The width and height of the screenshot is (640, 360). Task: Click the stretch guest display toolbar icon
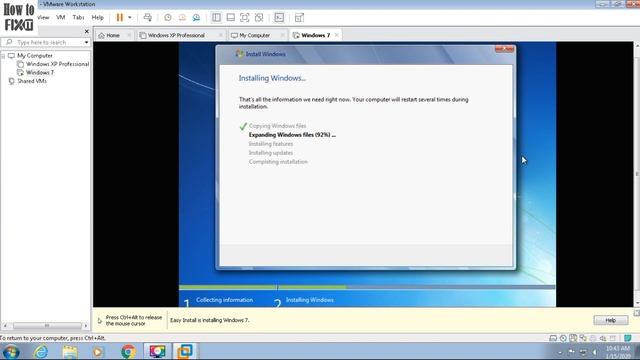[299, 18]
